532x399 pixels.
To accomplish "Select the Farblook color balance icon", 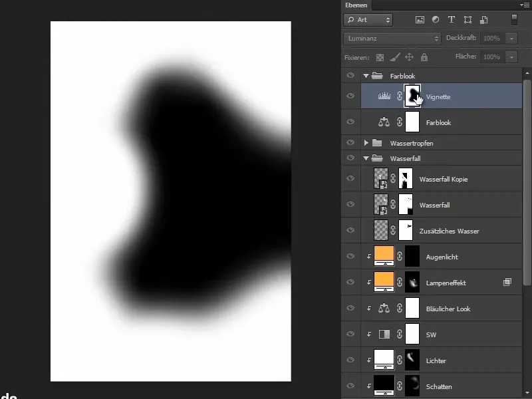I will (384, 122).
